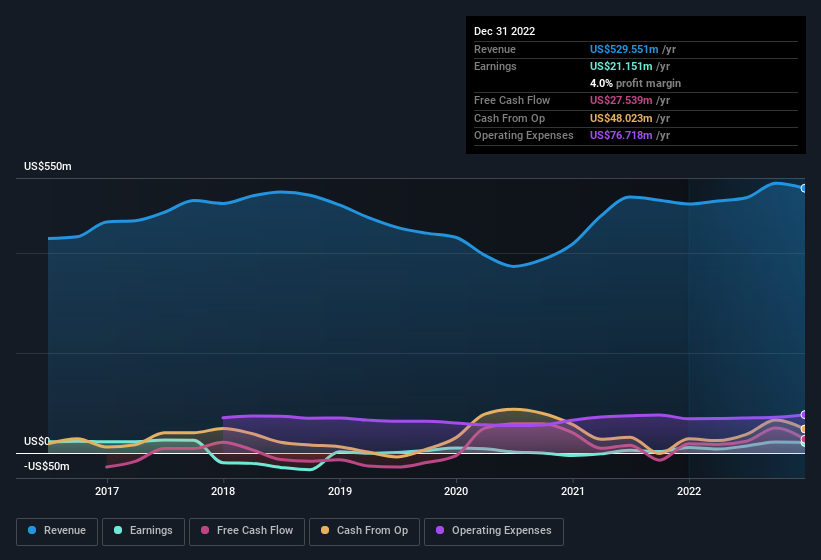This screenshot has width=821, height=560.
Task: Click the Free Cash Flow pink endpoint marker
Action: point(804,439)
